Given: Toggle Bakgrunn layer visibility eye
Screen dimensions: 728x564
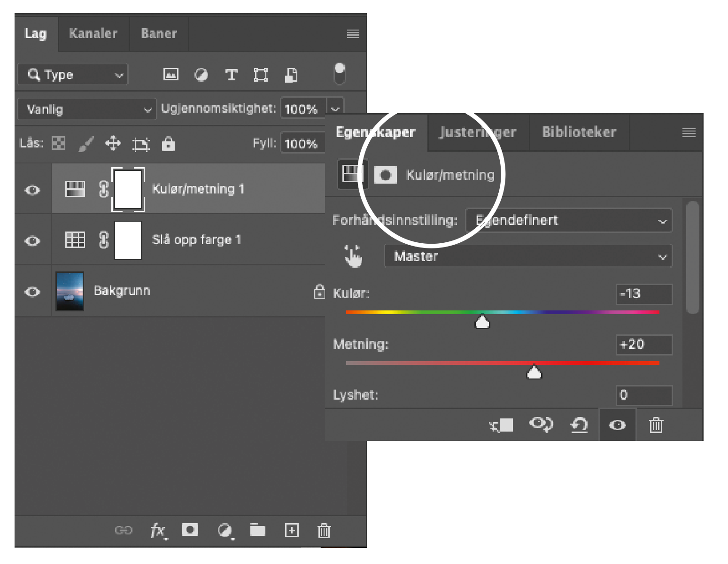Looking at the screenshot, I should (x=32, y=292).
